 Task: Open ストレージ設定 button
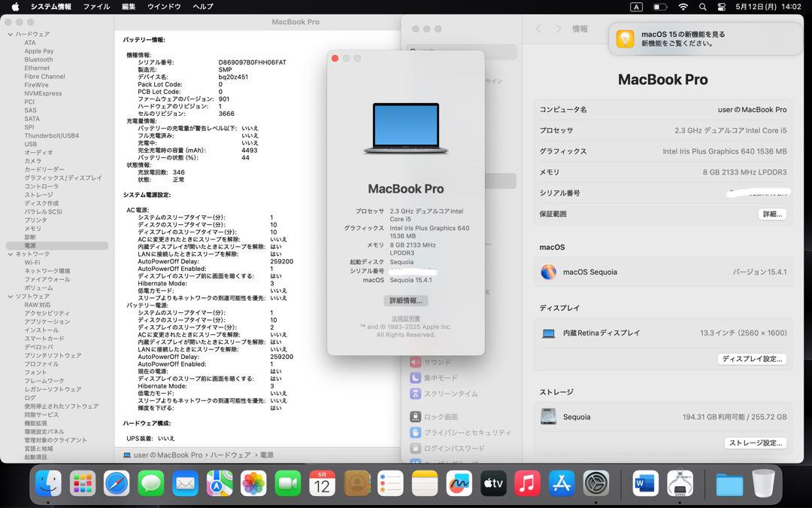coord(756,443)
